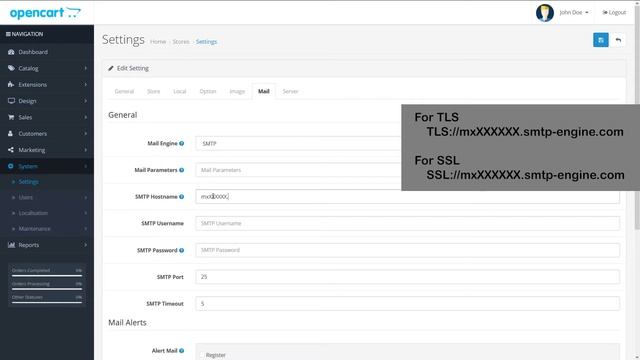Expand the Reports menu chevron
Image resolution: width=640 pixels, height=360 pixels.
click(x=86, y=245)
